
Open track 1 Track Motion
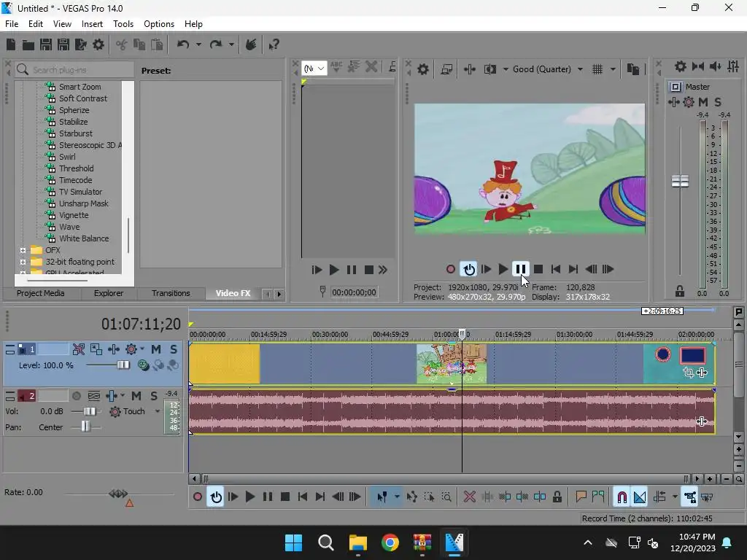pyautogui.click(x=96, y=349)
